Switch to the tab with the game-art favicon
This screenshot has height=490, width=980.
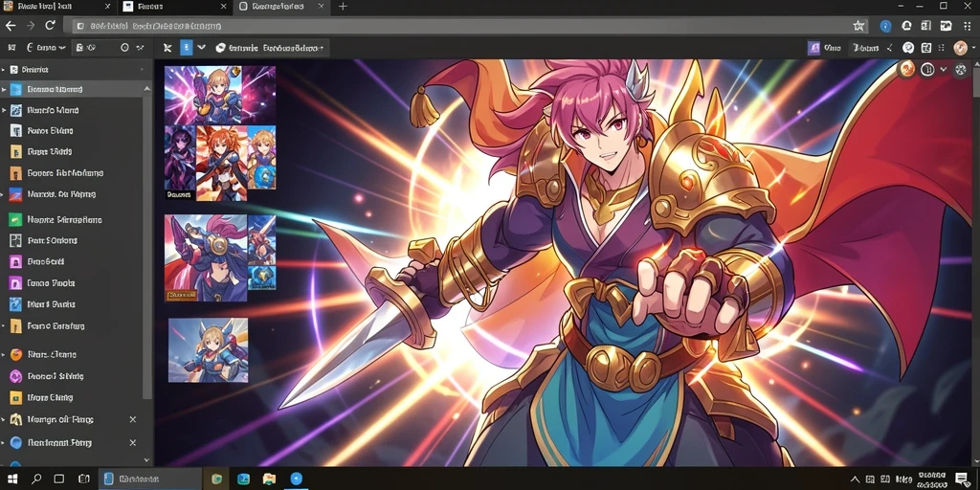pyautogui.click(x=56, y=7)
